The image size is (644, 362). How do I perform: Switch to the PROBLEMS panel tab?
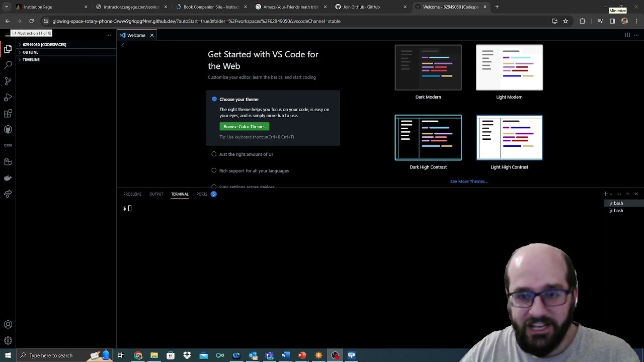tap(132, 194)
